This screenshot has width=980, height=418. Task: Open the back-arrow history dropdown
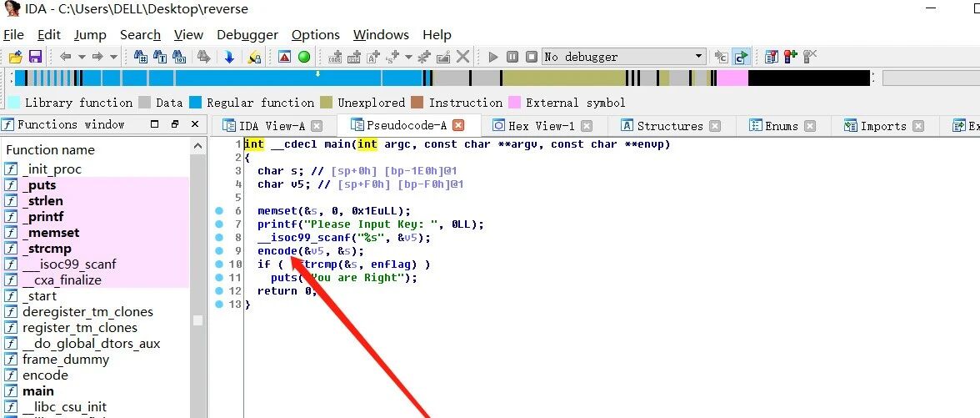tap(82, 57)
